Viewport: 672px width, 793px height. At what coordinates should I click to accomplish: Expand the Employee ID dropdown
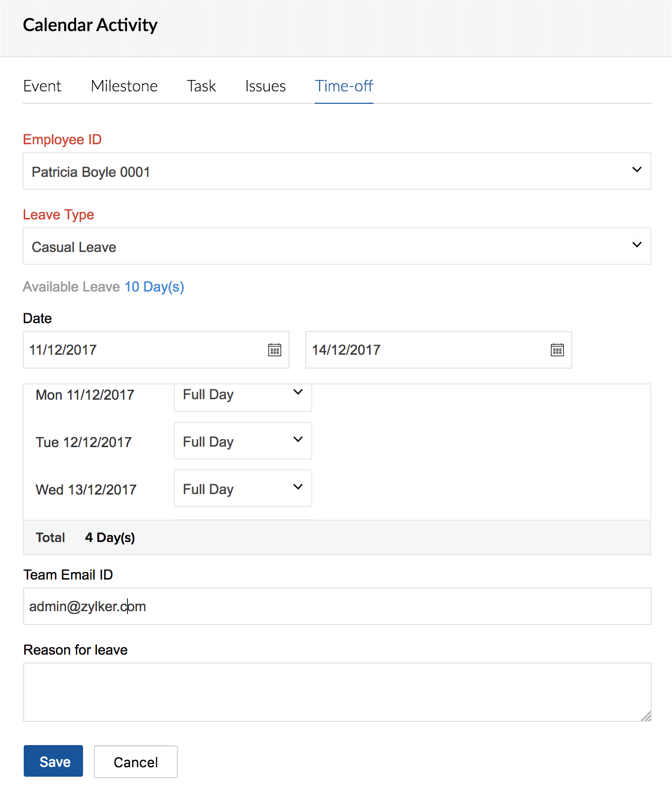[x=337, y=171]
